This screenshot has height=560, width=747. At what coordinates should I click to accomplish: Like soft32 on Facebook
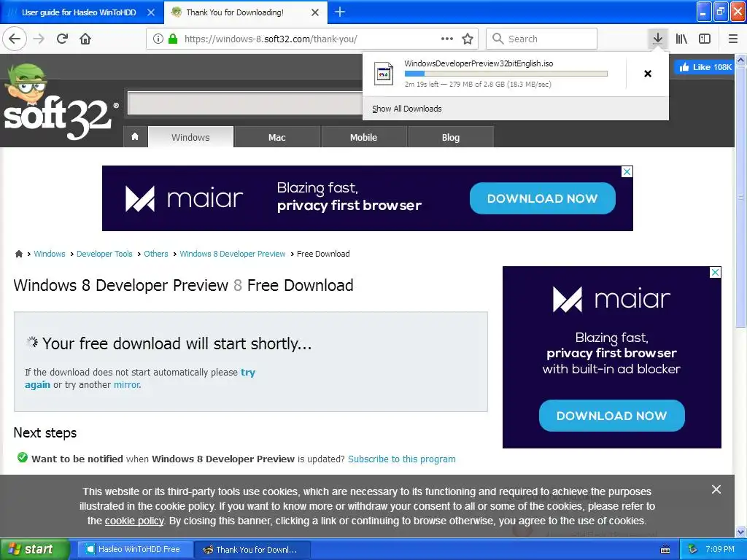coord(705,67)
